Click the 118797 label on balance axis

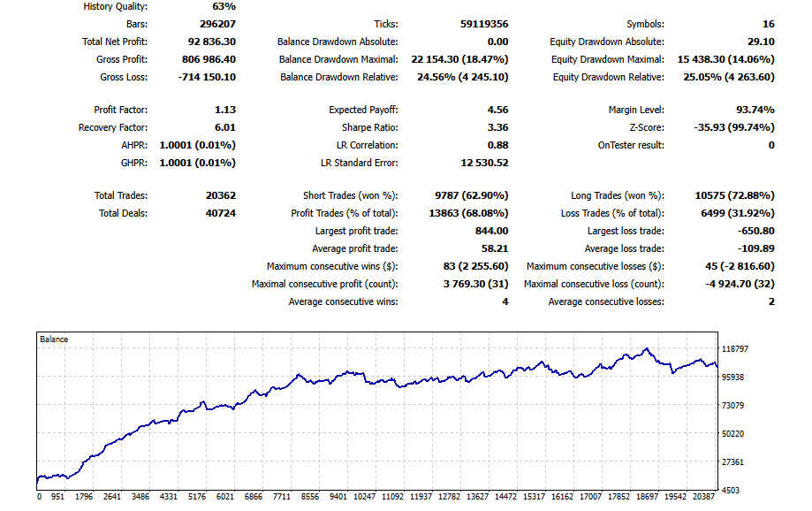coord(735,349)
